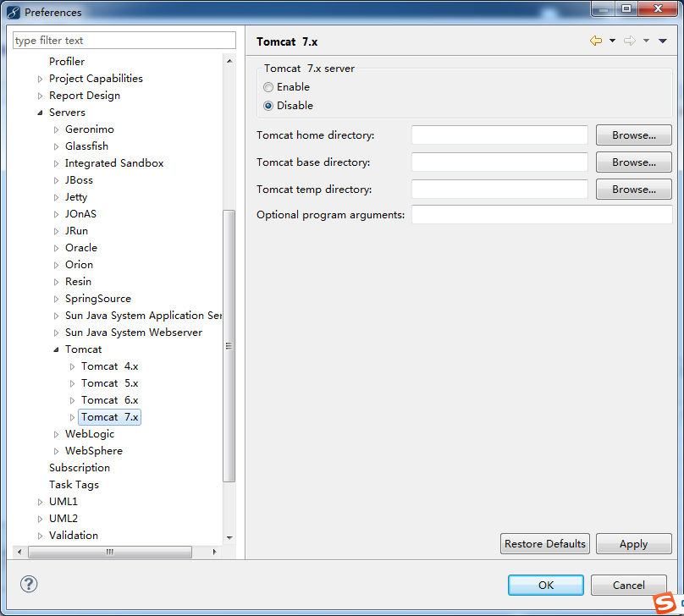Image resolution: width=684 pixels, height=616 pixels.
Task: Browse for Tomcat home directory
Action: coord(633,135)
